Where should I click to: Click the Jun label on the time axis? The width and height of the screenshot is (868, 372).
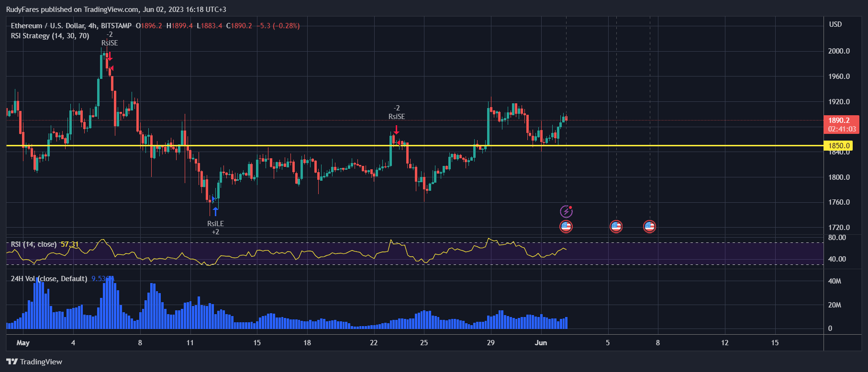[541, 343]
